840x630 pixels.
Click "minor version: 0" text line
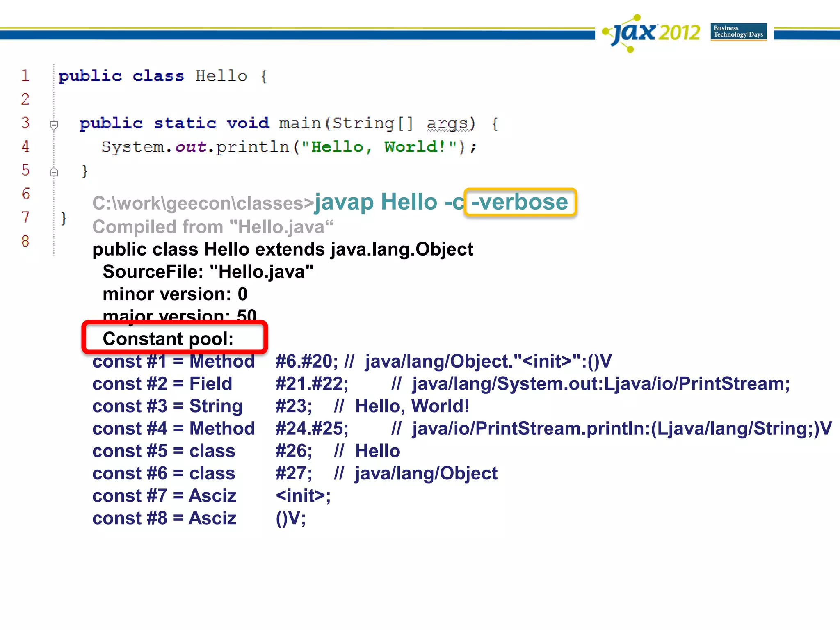click(x=175, y=294)
